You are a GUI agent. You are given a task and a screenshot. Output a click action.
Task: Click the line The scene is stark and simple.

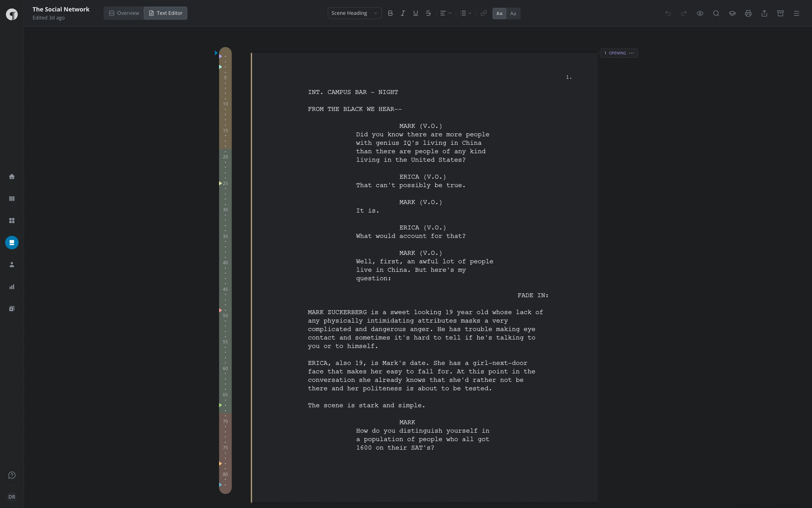coord(366,406)
